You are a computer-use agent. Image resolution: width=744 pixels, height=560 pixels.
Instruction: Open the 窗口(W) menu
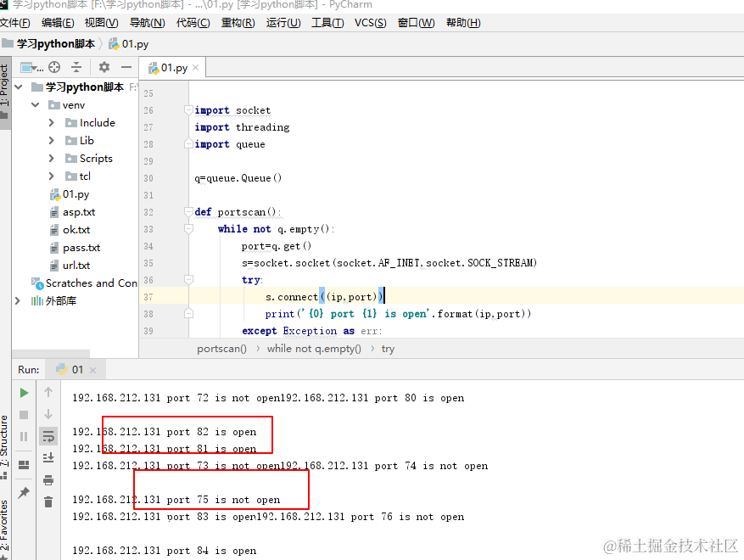pos(416,23)
